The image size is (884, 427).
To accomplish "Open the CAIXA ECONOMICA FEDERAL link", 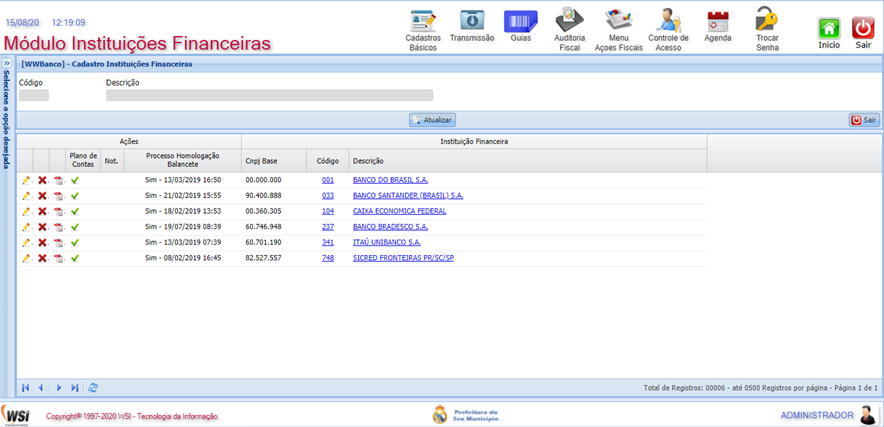I will pos(399,212).
